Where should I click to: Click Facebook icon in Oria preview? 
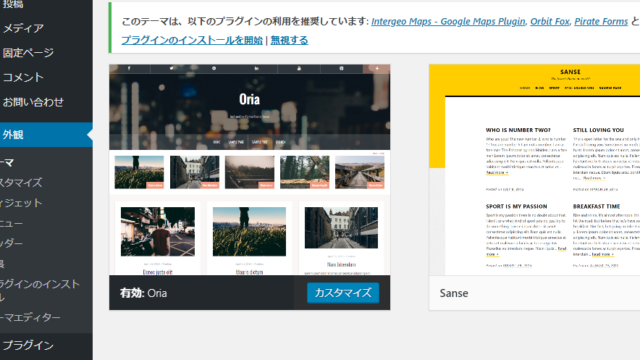(x=129, y=69)
